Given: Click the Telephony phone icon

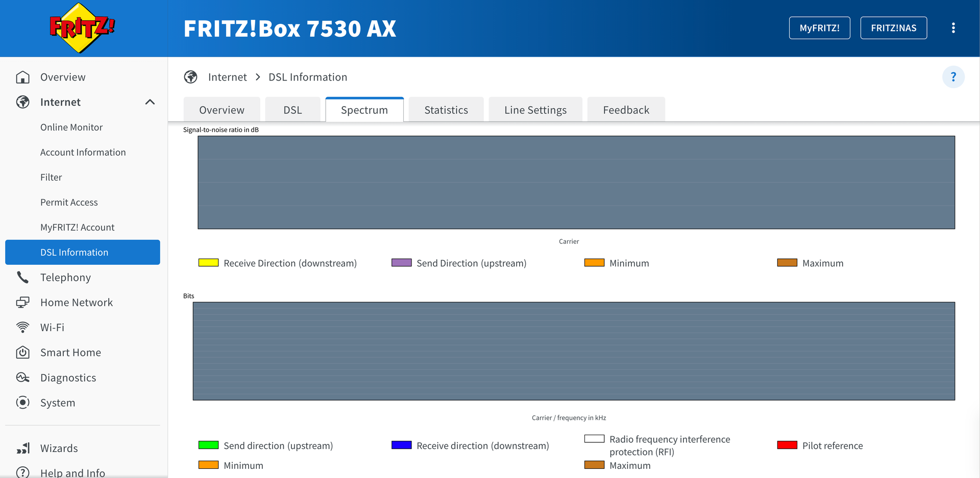Looking at the screenshot, I should (x=22, y=278).
